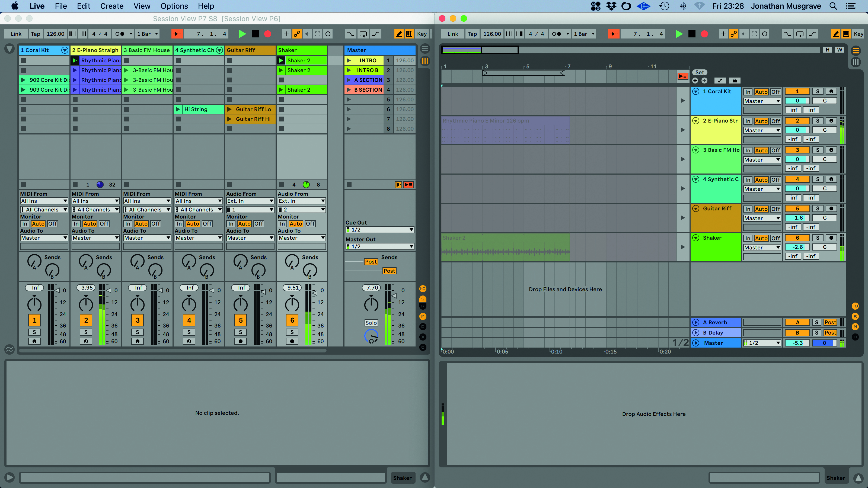
Task: Toggle the Post button on send A in Master
Action: coord(371,262)
